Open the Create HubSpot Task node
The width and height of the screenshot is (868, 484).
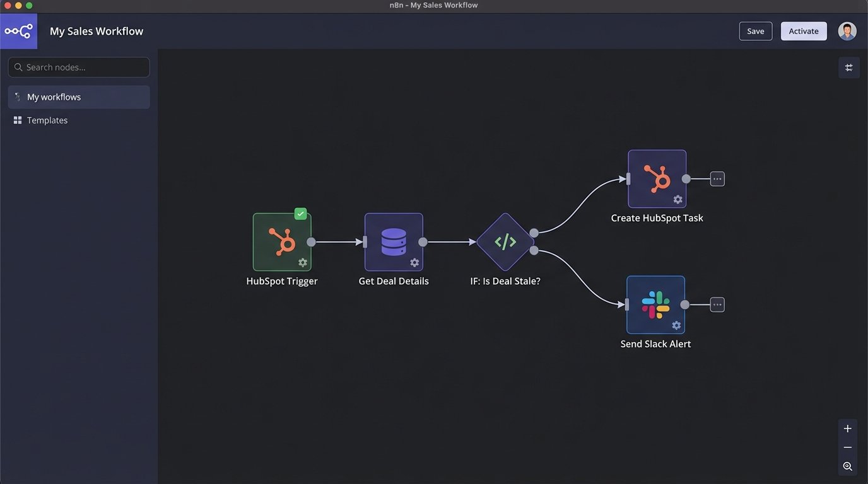click(656, 178)
